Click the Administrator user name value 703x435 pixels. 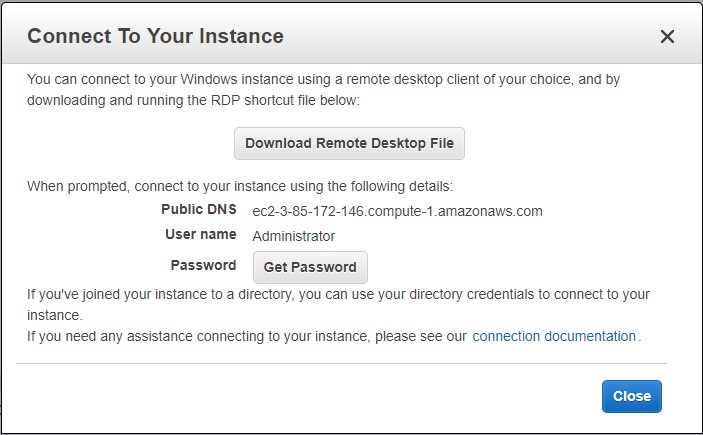pyautogui.click(x=294, y=236)
